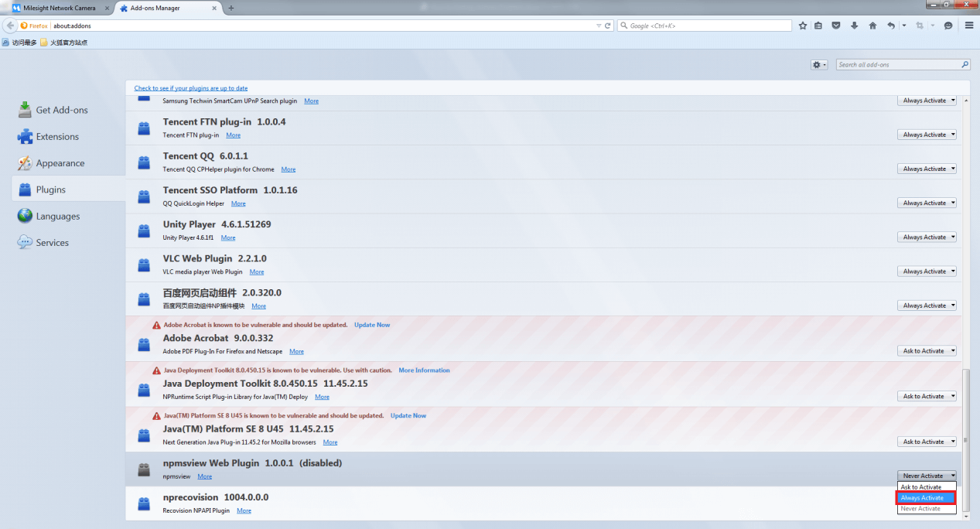
Task: Click the magnifier in add-ons search
Action: 965,65
